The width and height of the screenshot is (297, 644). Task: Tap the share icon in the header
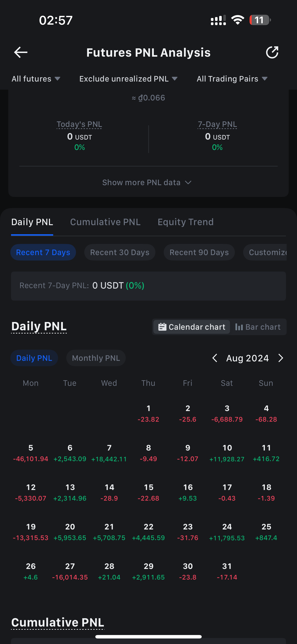[x=272, y=52]
